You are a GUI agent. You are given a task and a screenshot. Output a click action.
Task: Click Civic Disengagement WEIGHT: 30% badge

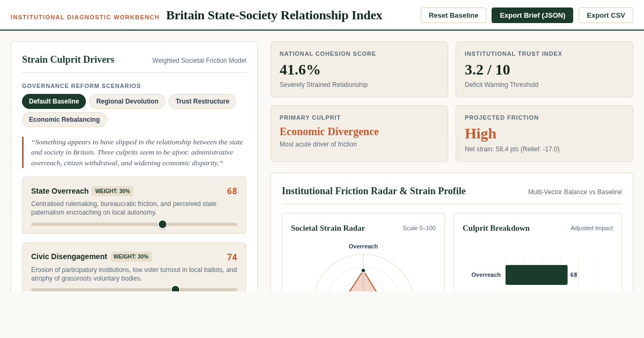click(131, 256)
